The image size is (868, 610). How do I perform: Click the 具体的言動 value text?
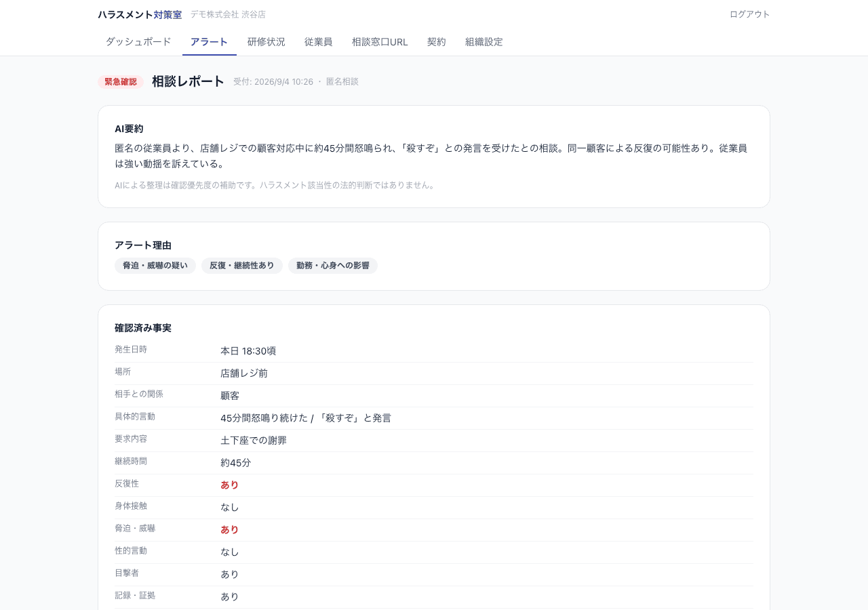click(x=306, y=418)
